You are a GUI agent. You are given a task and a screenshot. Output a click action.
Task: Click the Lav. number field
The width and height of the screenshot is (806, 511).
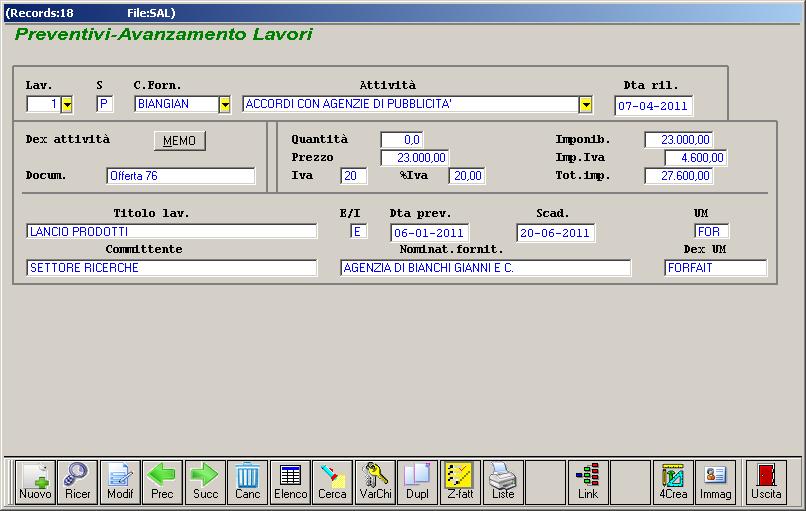[x=43, y=104]
